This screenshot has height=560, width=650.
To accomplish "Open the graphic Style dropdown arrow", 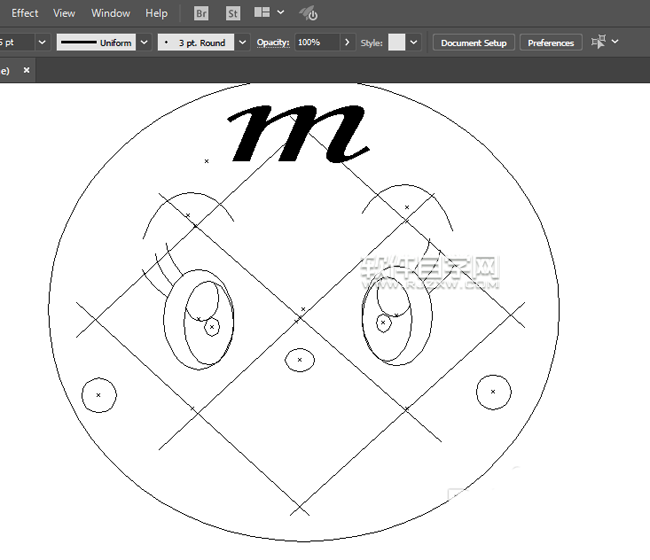I will coord(414,42).
